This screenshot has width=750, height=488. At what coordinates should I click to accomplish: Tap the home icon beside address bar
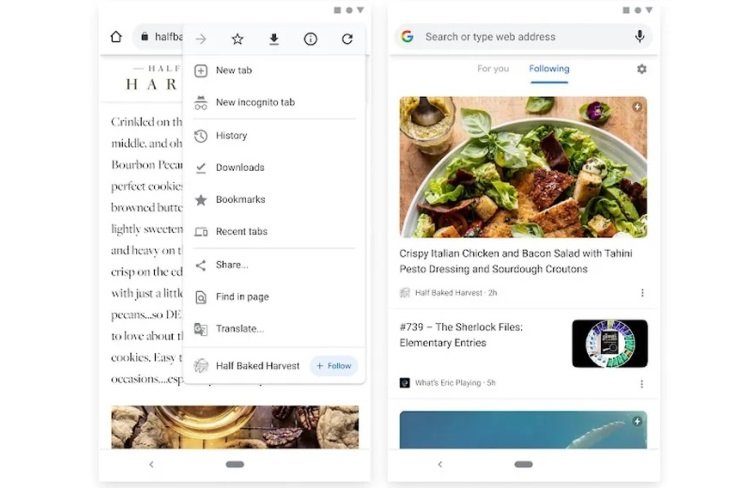pyautogui.click(x=116, y=37)
